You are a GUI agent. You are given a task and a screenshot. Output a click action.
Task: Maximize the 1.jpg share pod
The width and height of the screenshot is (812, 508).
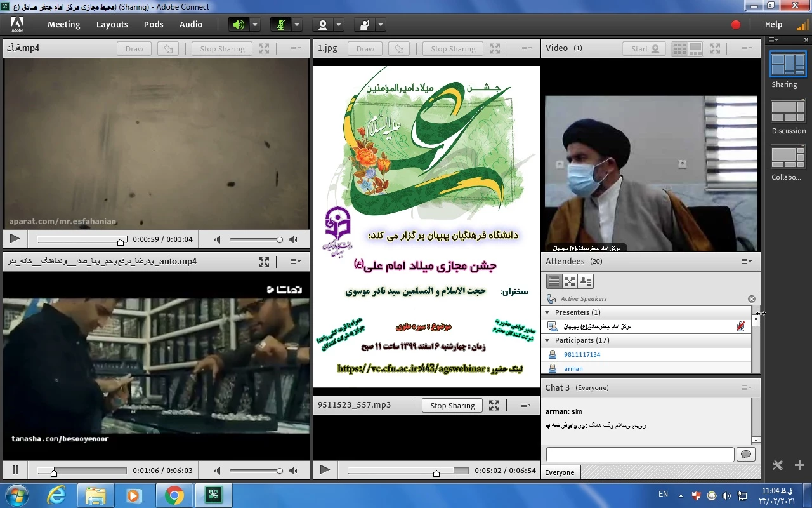(495, 49)
